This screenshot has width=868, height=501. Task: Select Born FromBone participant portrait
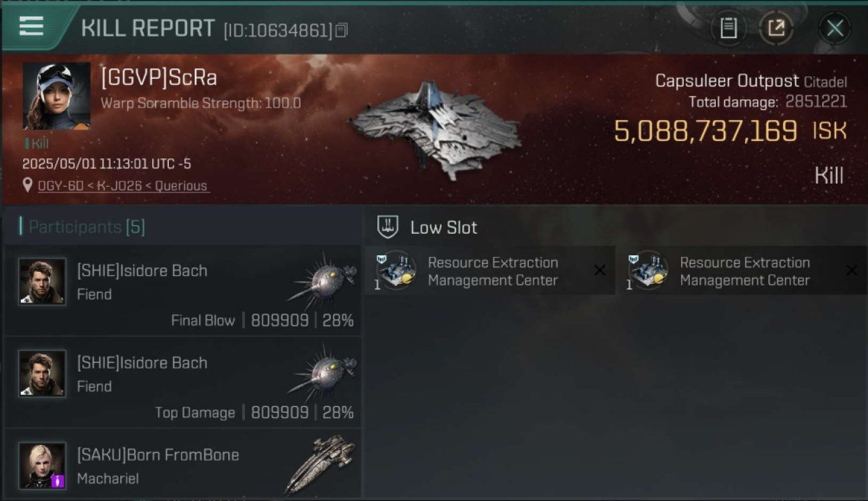[42, 466]
